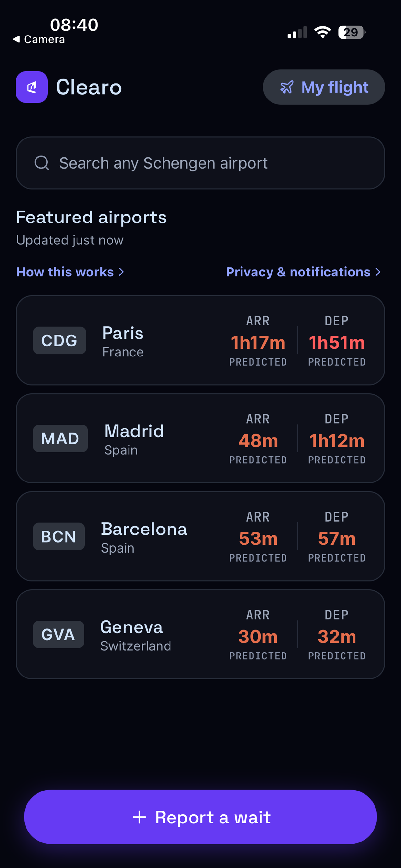Viewport: 401px width, 868px height.
Task: Select the Geneva Switzerland airport entry
Action: [x=200, y=634]
